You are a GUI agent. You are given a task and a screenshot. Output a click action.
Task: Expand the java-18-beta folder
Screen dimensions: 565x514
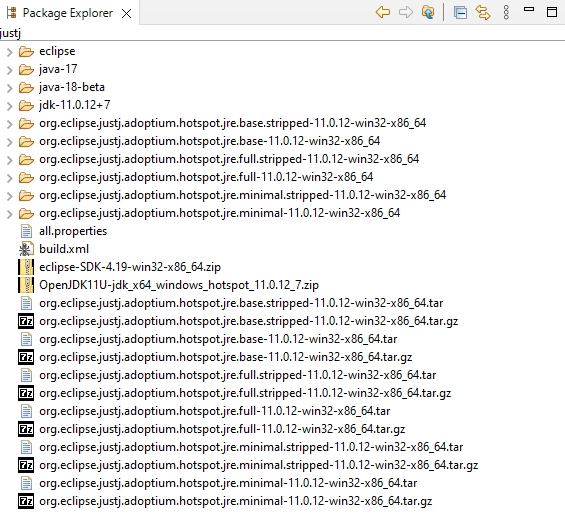[10, 88]
